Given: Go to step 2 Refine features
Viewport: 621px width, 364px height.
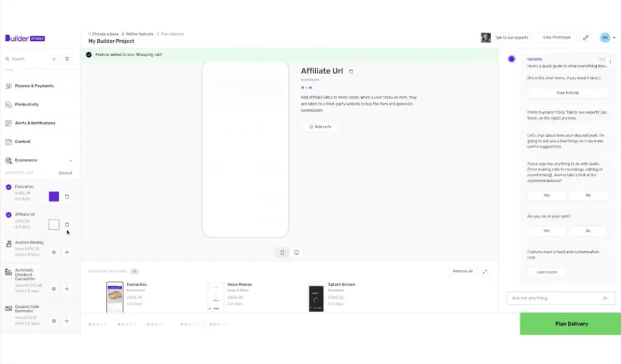Looking at the screenshot, I should click(137, 34).
